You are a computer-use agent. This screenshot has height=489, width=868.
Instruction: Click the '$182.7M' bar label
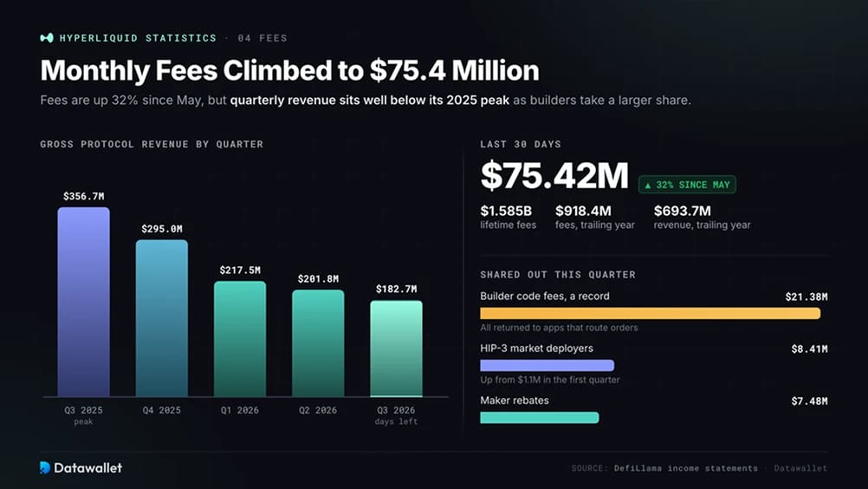pos(397,289)
